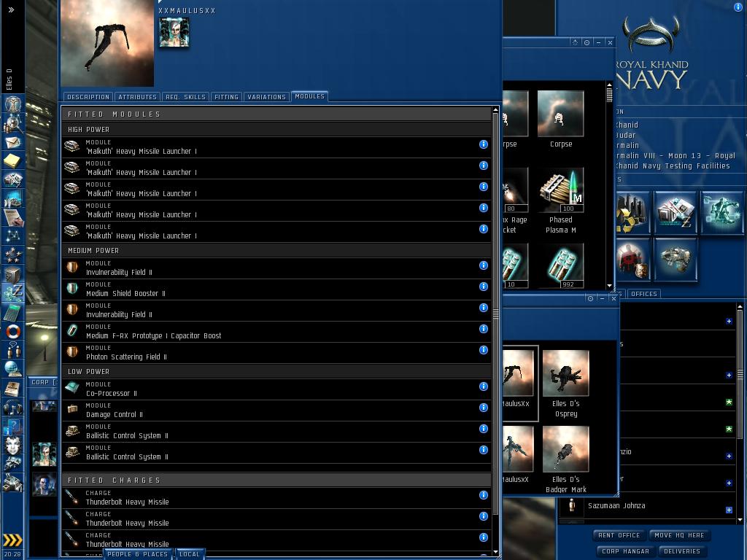Open the headphones jukebox sidebar icon

(12, 408)
